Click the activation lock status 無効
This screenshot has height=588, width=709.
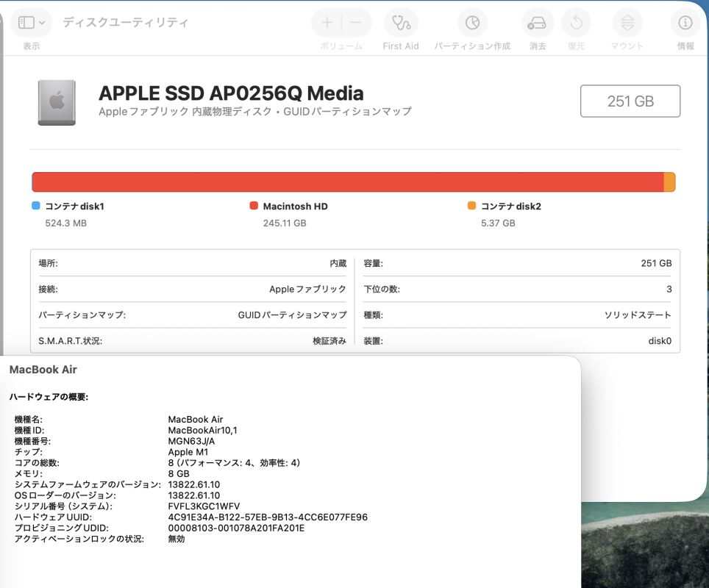tap(177, 539)
